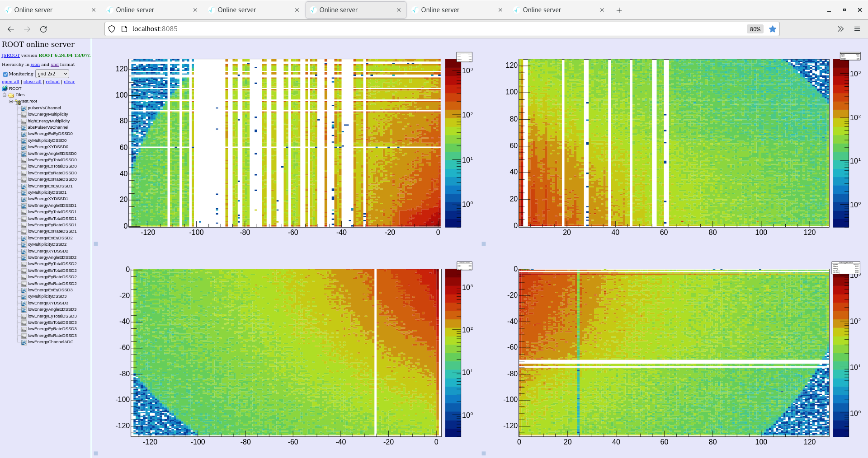Viewport: 868px width, 458px height.
Task: Open a new browser tab
Action: coord(619,10)
